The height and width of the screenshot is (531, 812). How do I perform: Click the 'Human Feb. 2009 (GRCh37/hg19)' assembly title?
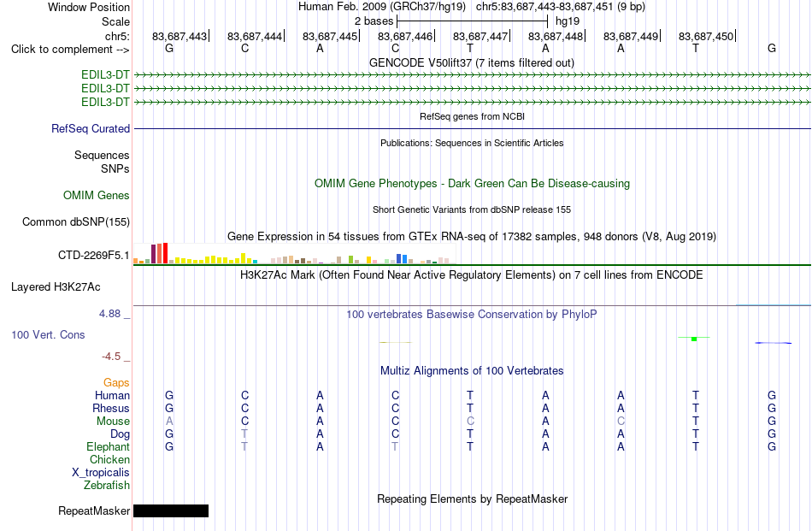pyautogui.click(x=382, y=7)
